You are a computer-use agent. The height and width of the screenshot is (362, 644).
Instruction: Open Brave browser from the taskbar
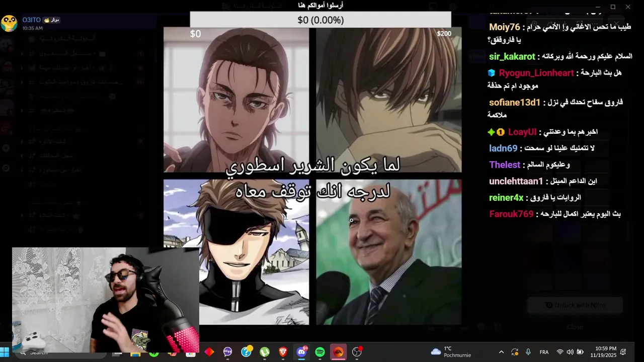(283, 352)
